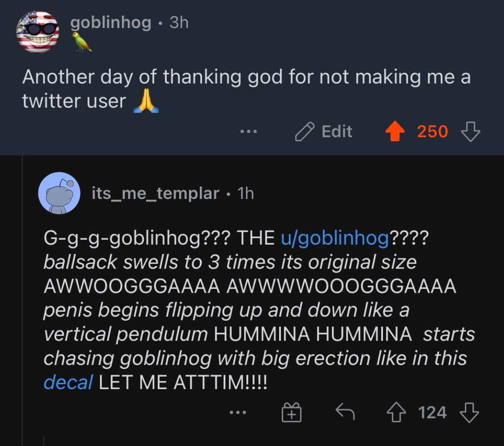Open its_me_templar's default avatar
Viewport: 504px width, 446px height.
[59, 193]
